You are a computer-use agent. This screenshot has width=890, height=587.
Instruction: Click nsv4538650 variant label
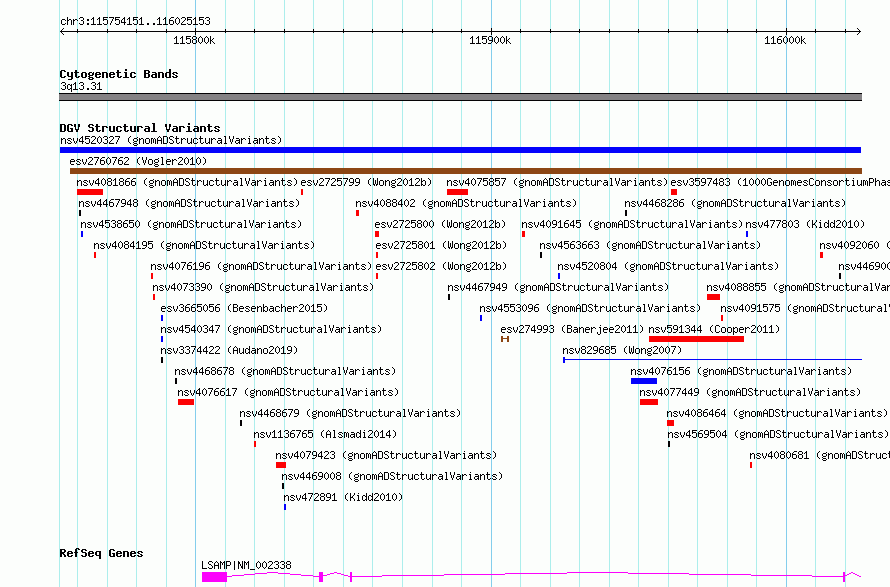coord(191,224)
